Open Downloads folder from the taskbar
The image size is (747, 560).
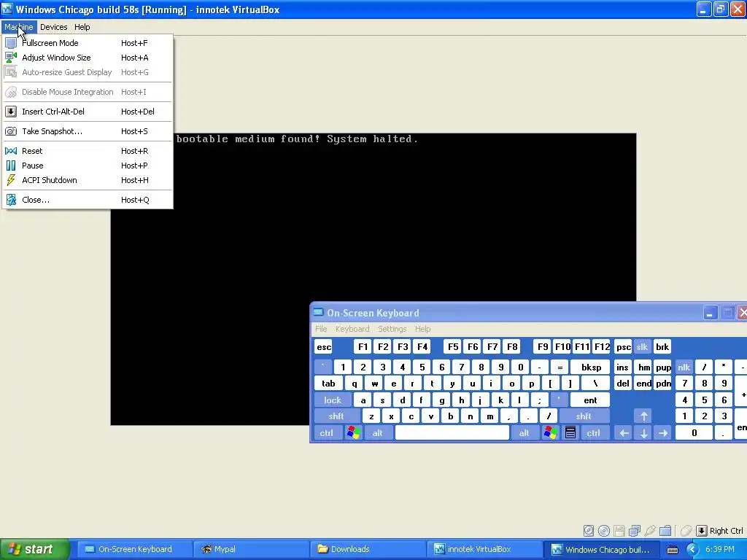(368, 550)
